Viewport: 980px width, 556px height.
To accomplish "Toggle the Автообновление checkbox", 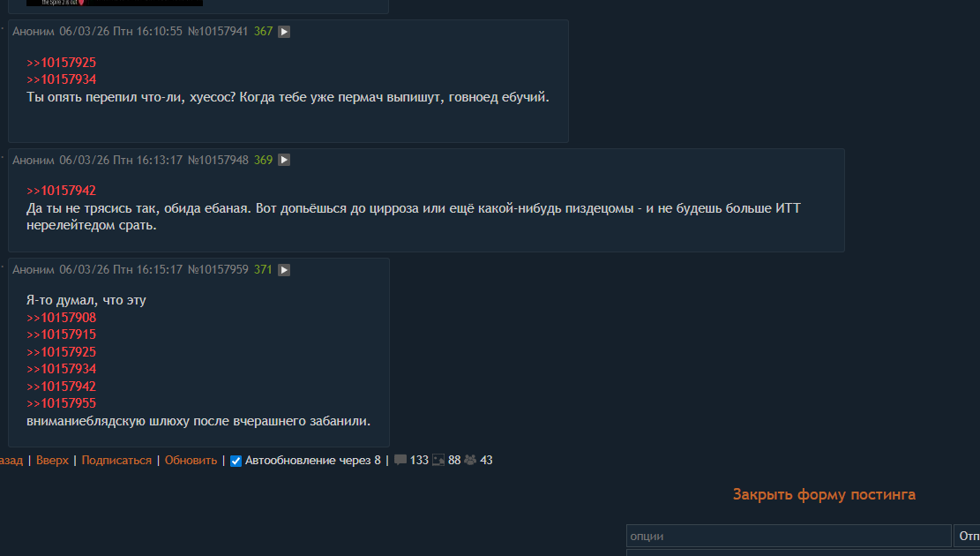I will click(x=236, y=461).
